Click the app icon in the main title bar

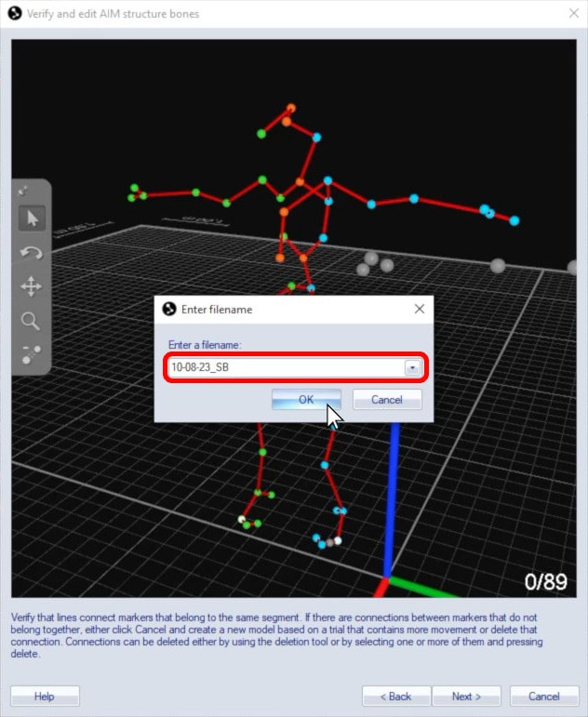[13, 14]
